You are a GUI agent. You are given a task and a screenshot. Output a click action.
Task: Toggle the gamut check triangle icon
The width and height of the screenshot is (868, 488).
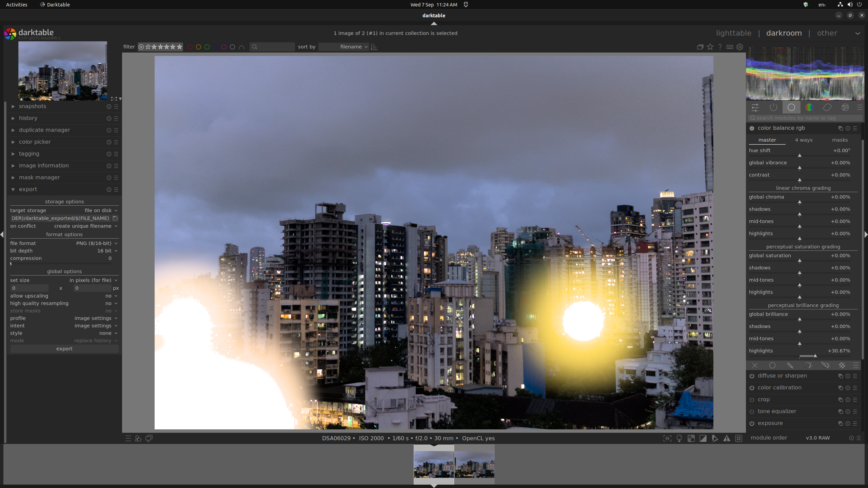coord(727,438)
